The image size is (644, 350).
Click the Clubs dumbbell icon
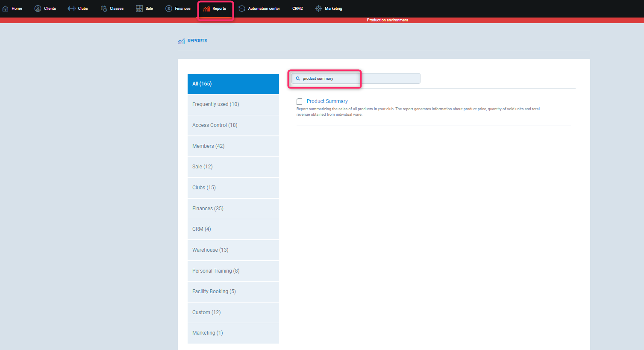coord(71,9)
